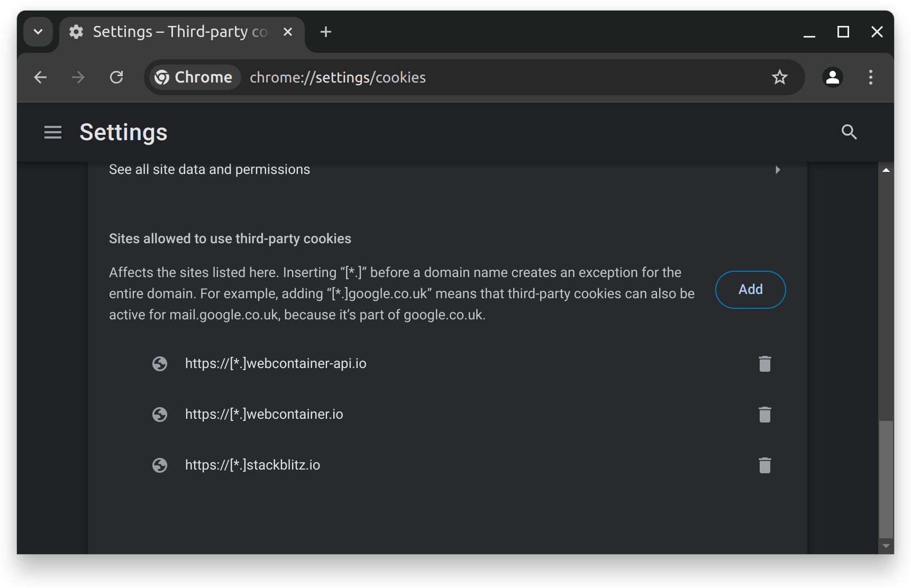This screenshot has height=588, width=911.
Task: Bookmark this page with the star icon
Action: point(780,77)
